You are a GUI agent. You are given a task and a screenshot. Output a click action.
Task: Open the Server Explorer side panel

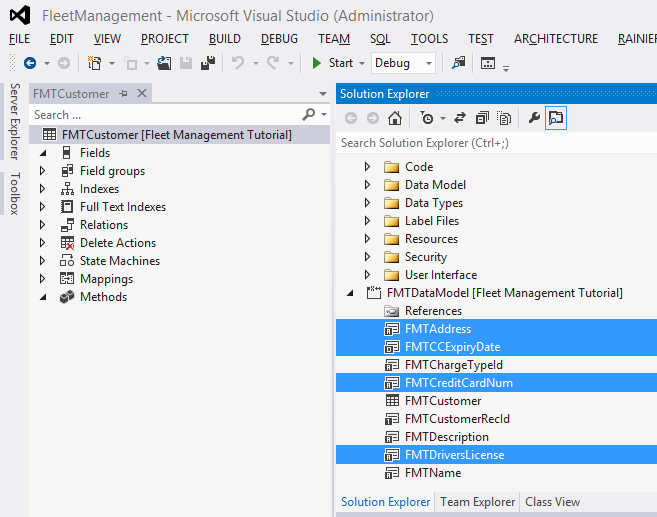(14, 122)
